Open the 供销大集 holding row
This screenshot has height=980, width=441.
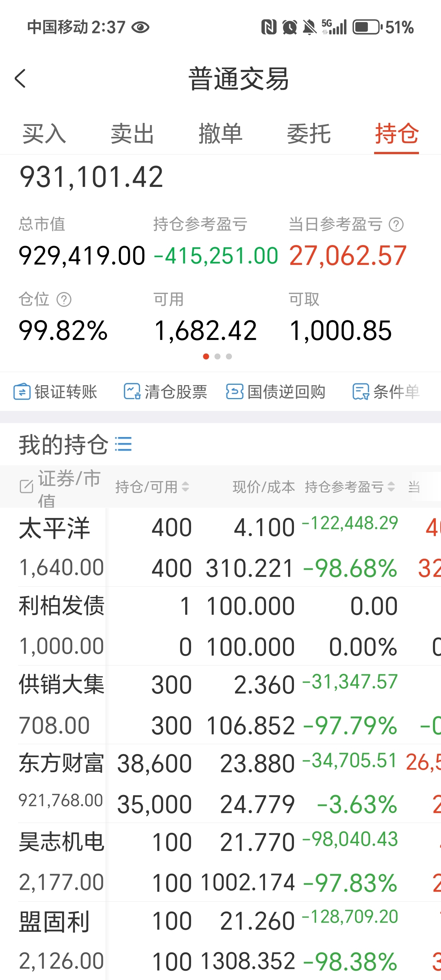[220, 704]
